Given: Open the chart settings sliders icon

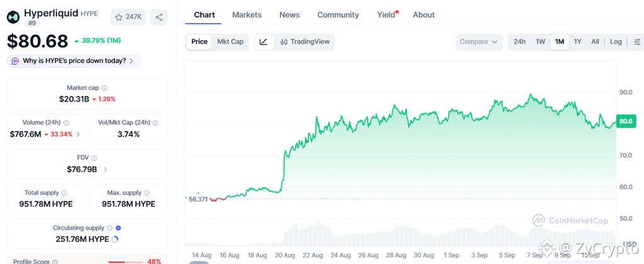Looking at the screenshot, I should pos(637,42).
